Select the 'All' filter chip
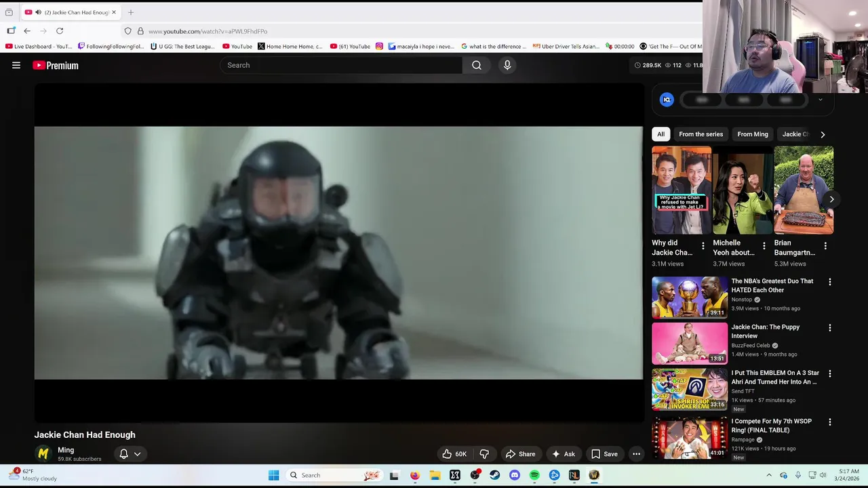This screenshot has width=868, height=488. tap(660, 134)
